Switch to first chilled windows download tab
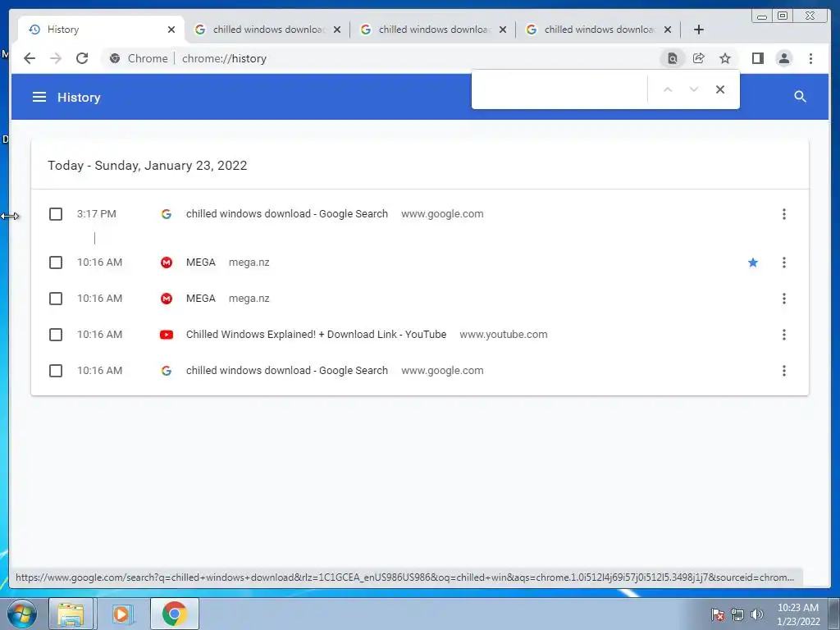Viewport: 840px width, 630px height. pos(268,30)
